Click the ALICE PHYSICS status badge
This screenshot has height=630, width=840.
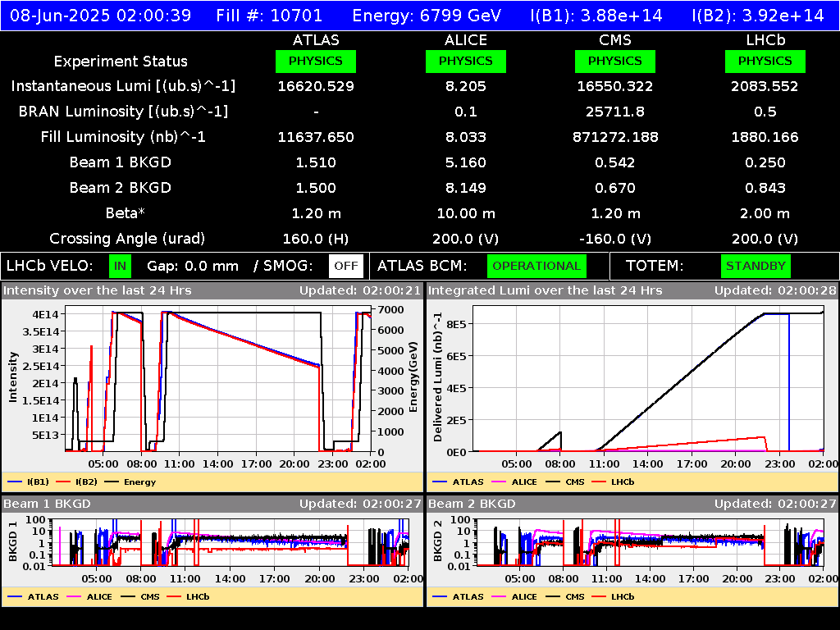pos(466,61)
